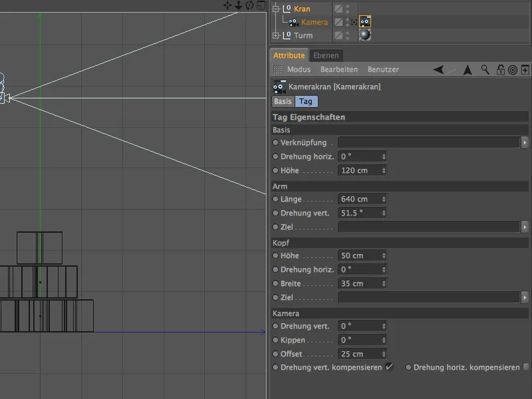The width and height of the screenshot is (532, 399).
Task: Enable Drehung horiz. kompensieren checkbox
Action: [x=526, y=367]
